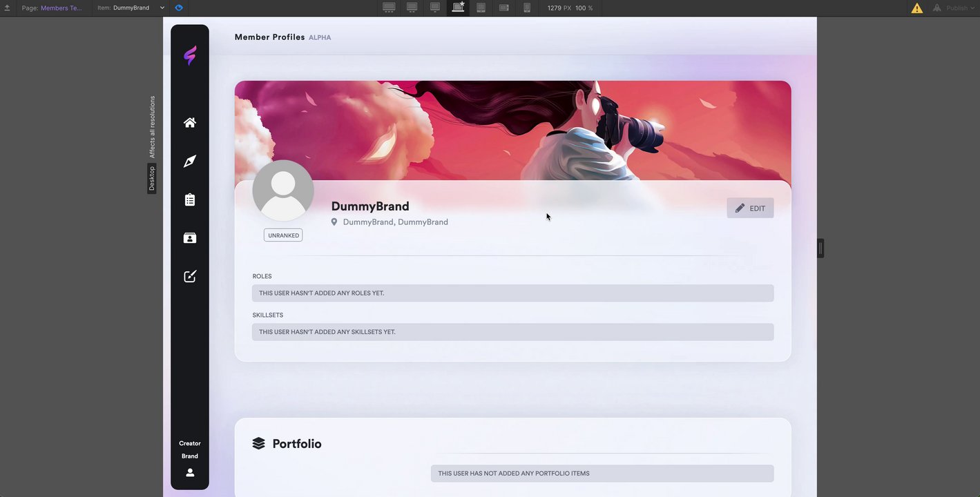Click the compass explore icon in sidebar
980x497 pixels.
pos(190,161)
